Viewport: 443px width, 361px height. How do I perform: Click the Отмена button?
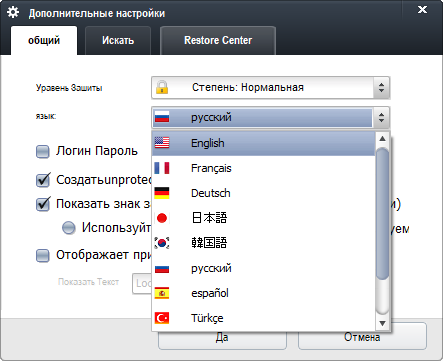click(x=362, y=336)
